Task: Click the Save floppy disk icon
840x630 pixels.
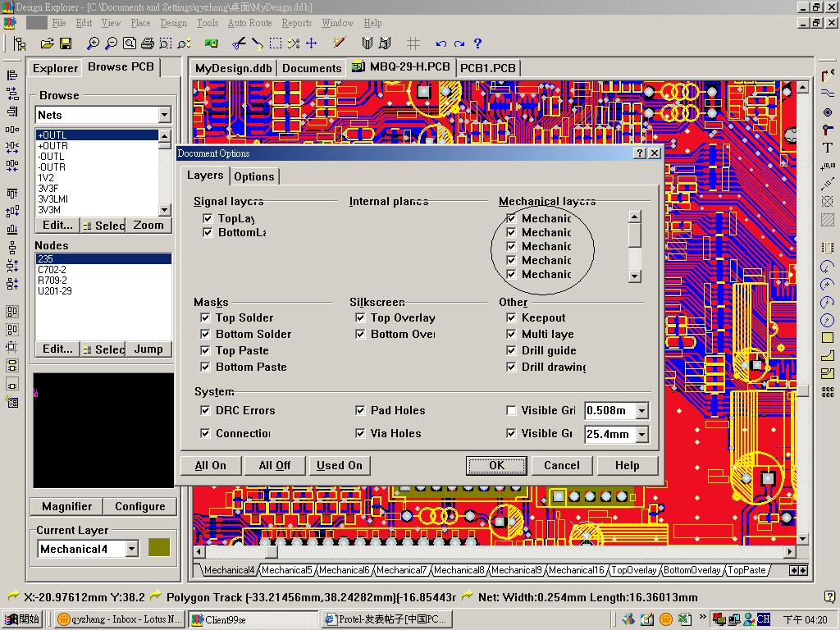Action: (x=66, y=43)
